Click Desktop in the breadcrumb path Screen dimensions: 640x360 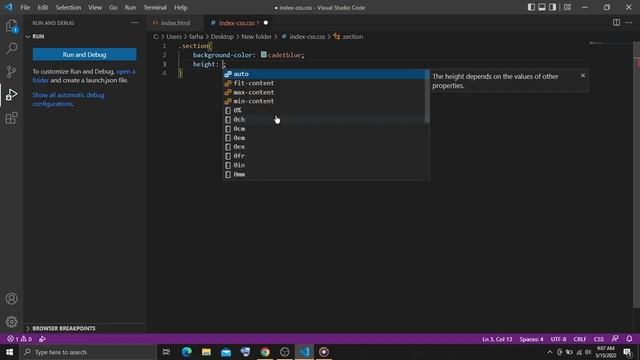pos(222,37)
